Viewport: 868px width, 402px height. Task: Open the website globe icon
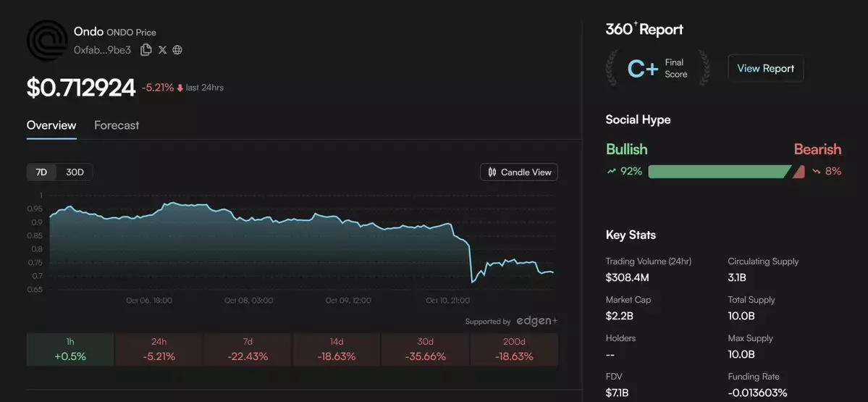(x=177, y=50)
